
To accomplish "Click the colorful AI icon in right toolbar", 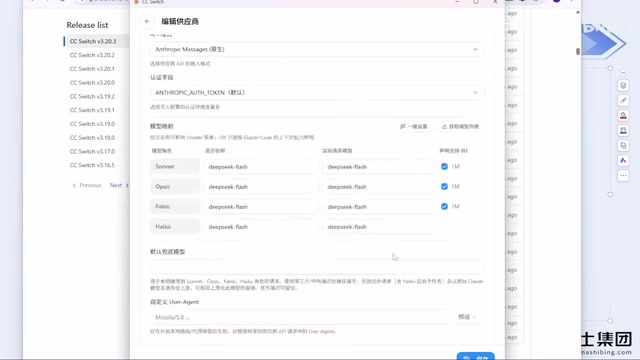I will [x=623, y=161].
